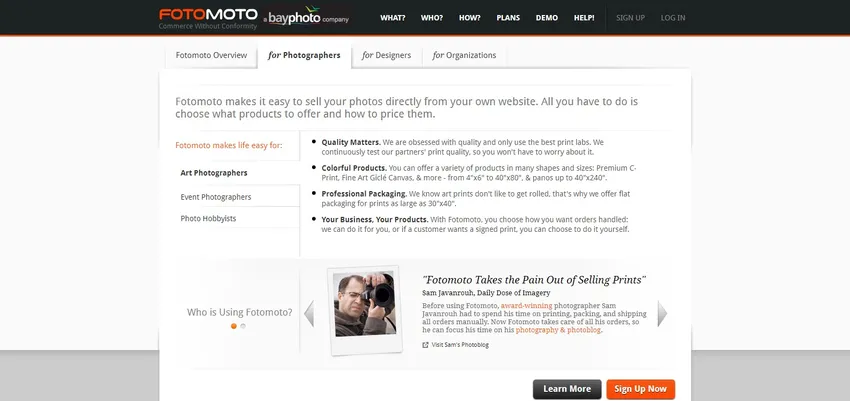850x401 pixels.
Task: Click the Sign Up Now button
Action: pyautogui.click(x=641, y=389)
